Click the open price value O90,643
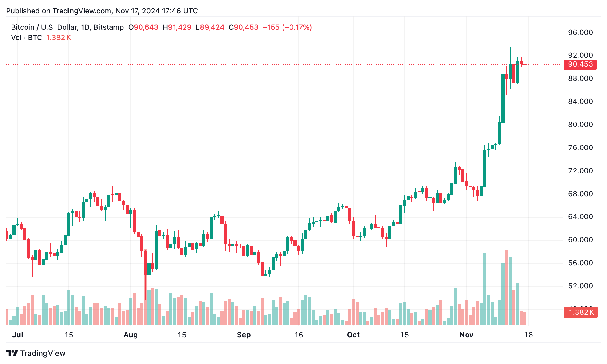Image resolution: width=607 pixels, height=364 pixels. point(143,27)
